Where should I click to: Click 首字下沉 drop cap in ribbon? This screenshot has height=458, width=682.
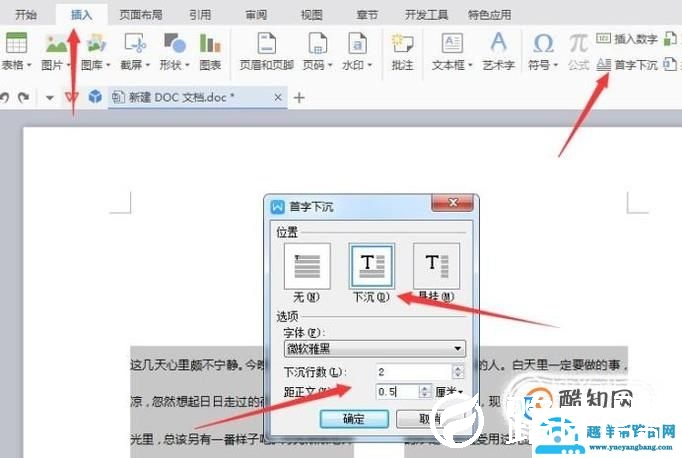click(x=627, y=65)
